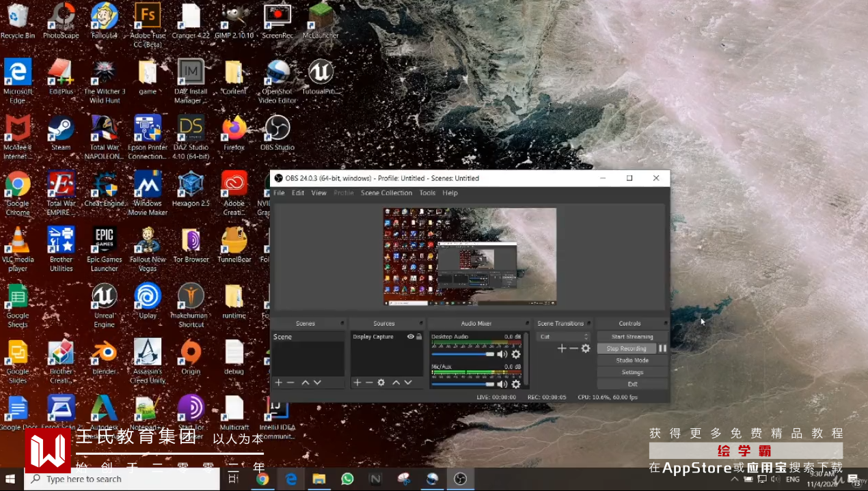The height and width of the screenshot is (491, 868).
Task: Select Recycle Bin icon
Action: (18, 21)
